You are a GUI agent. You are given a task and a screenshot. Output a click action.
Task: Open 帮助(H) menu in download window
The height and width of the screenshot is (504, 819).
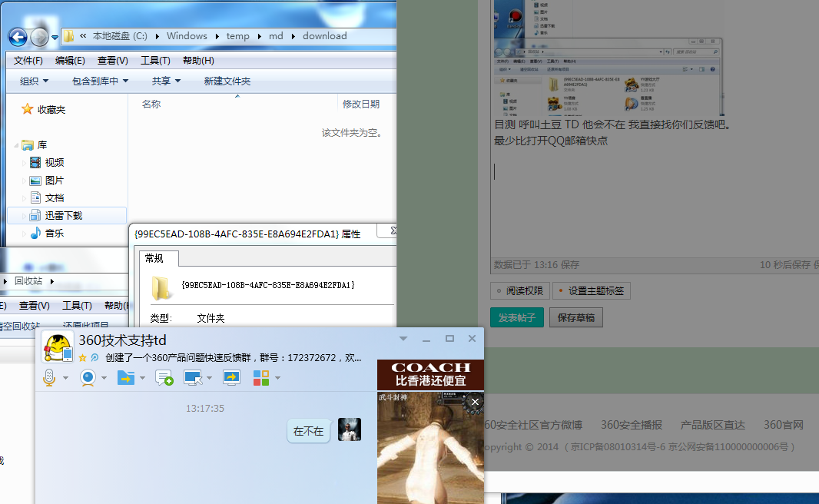coord(198,61)
